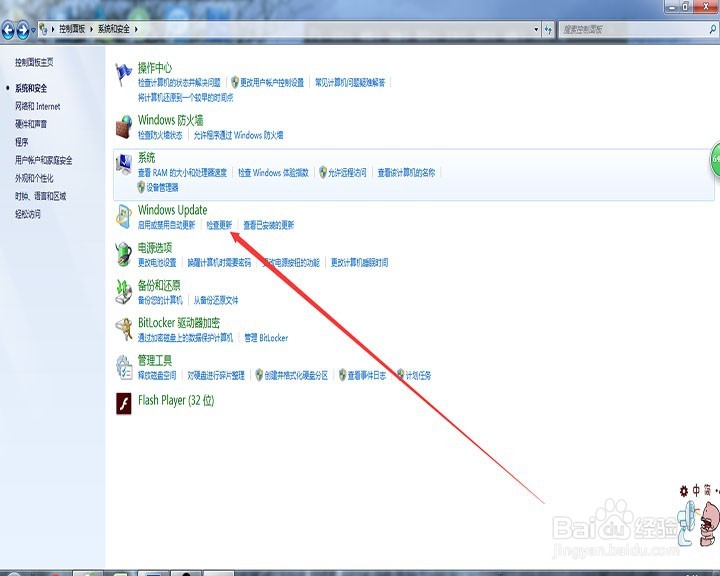720x576 pixels.
Task: Click 允许远程访问
Action: point(347,173)
